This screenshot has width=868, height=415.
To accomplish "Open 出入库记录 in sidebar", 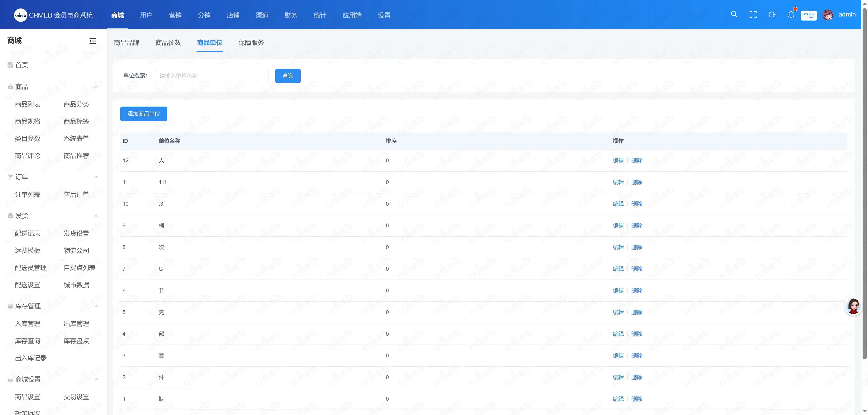I will click(31, 358).
